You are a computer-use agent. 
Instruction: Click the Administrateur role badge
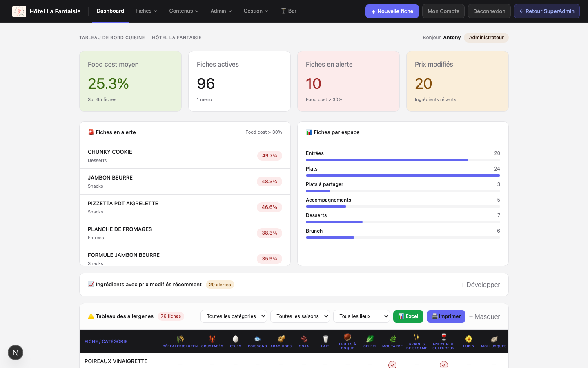click(486, 38)
